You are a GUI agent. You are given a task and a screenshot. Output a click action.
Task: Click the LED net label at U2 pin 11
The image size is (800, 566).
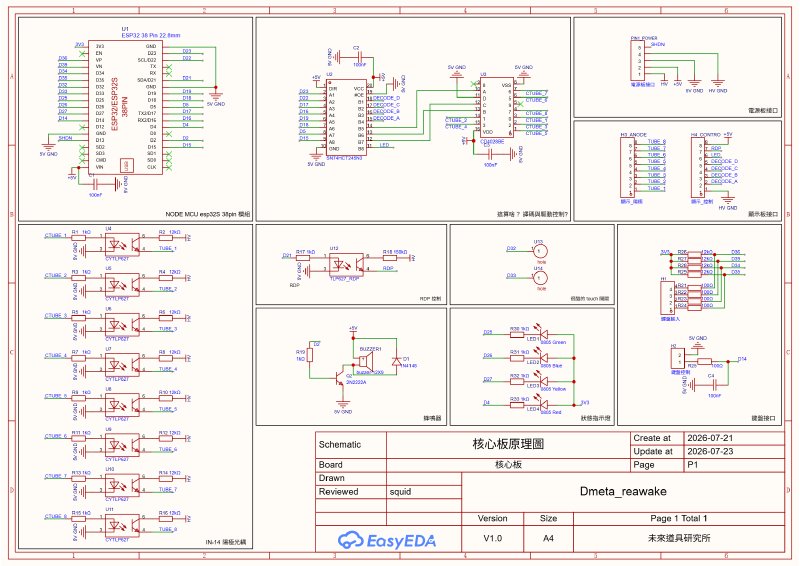(x=384, y=145)
